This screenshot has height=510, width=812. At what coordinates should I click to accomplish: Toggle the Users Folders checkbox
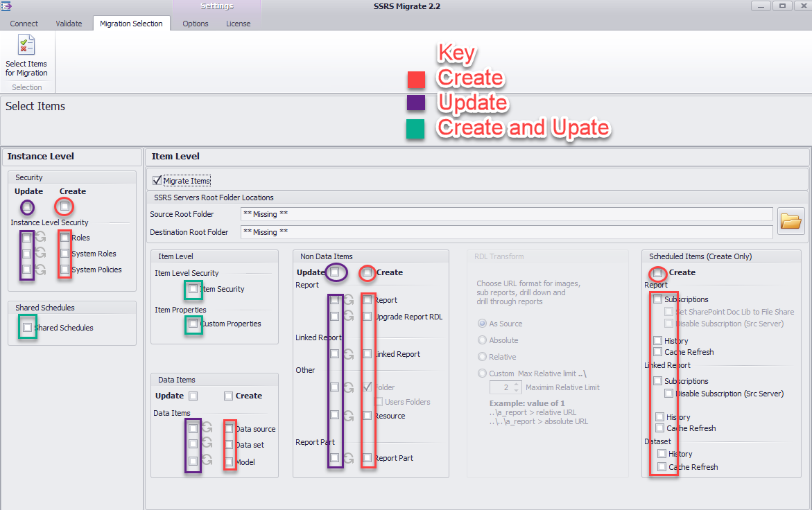379,401
